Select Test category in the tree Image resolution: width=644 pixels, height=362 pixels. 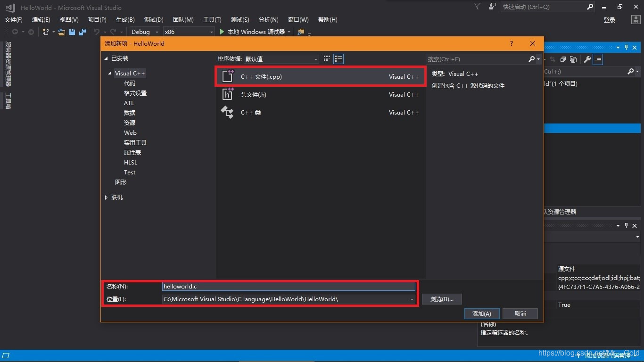pos(130,172)
